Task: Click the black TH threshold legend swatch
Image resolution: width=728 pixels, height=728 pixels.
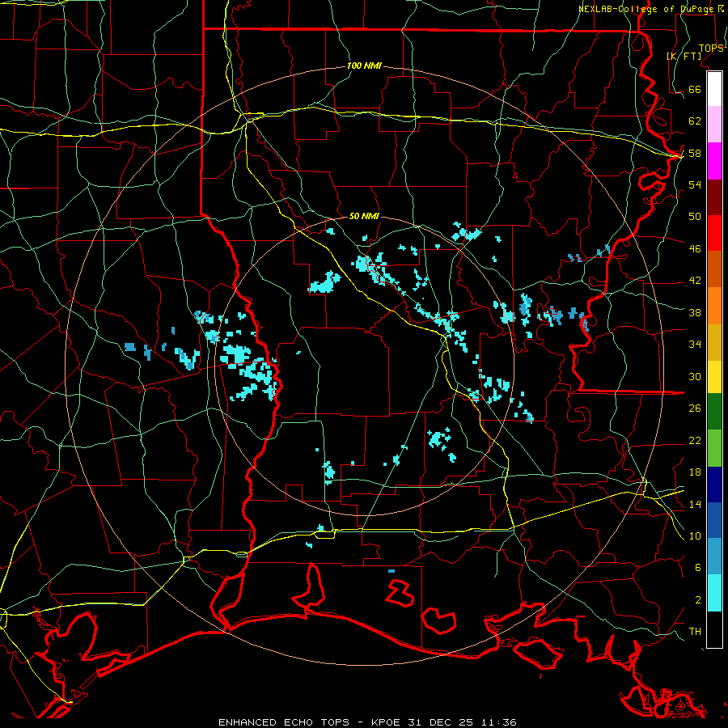Action: pyautogui.click(x=714, y=629)
